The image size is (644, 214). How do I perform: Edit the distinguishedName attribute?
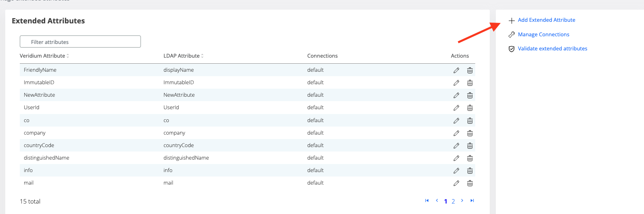pyautogui.click(x=456, y=158)
